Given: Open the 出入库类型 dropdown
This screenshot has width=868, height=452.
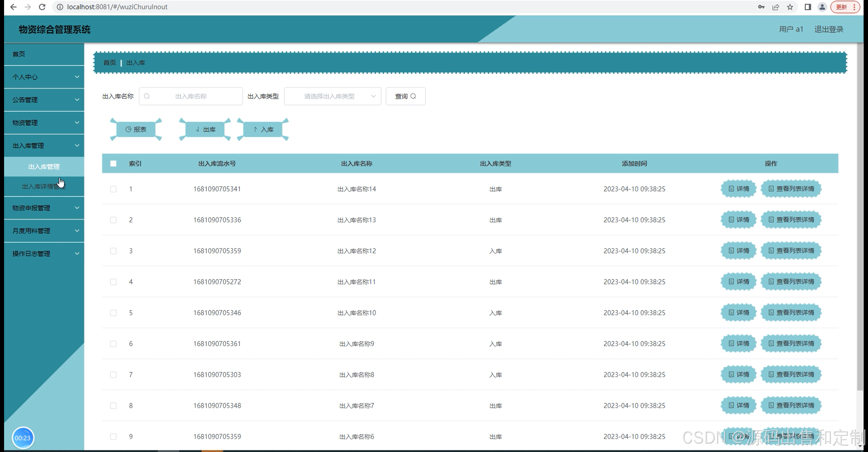Looking at the screenshot, I should click(332, 96).
